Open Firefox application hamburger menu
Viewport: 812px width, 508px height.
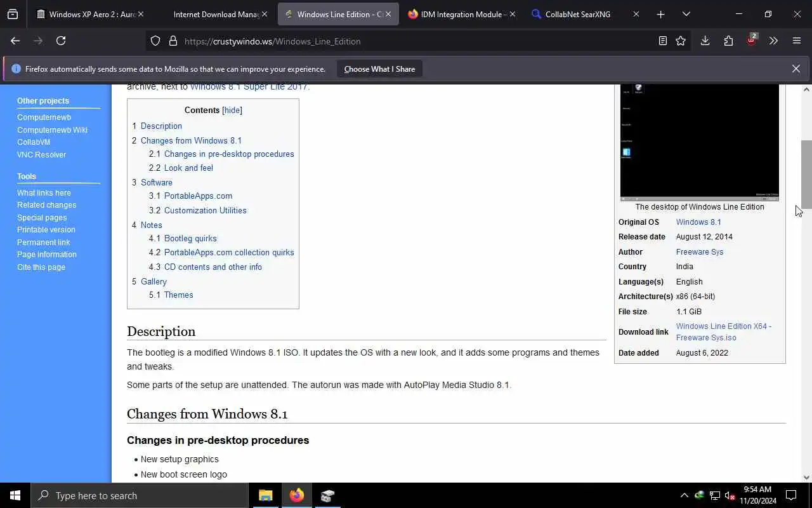tap(797, 41)
